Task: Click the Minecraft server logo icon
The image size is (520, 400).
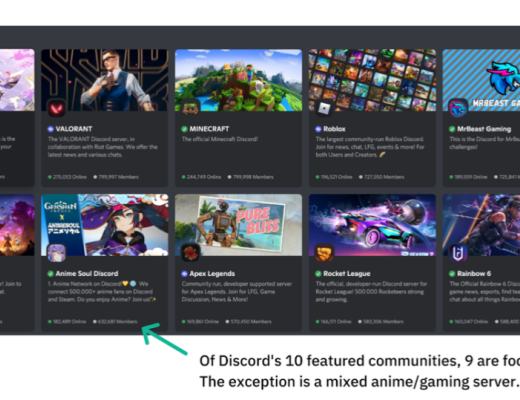Action: pos(190,108)
